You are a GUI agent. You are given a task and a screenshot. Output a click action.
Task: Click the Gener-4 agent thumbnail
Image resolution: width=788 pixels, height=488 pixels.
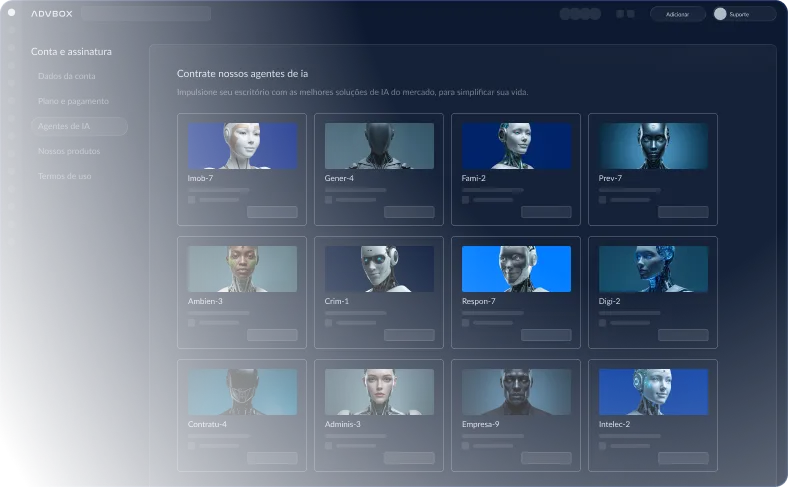(x=379, y=146)
